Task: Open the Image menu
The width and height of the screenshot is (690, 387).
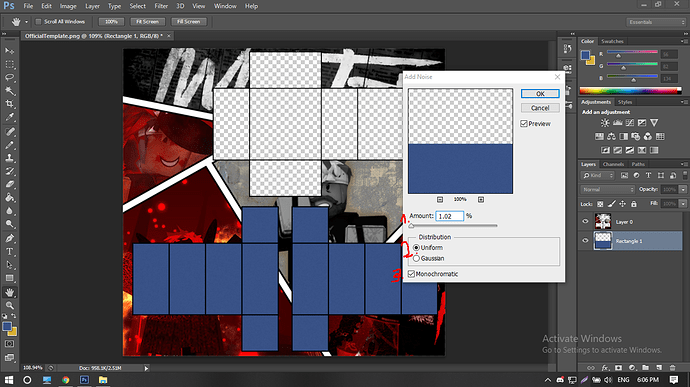Action: pyautogui.click(x=68, y=6)
